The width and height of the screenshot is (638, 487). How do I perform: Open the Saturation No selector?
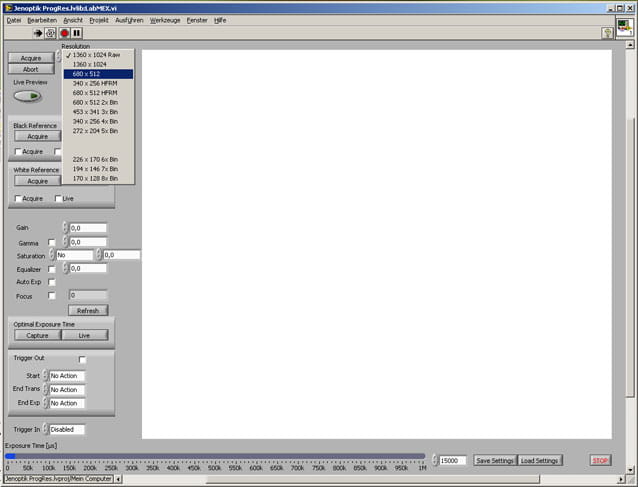pos(74,255)
